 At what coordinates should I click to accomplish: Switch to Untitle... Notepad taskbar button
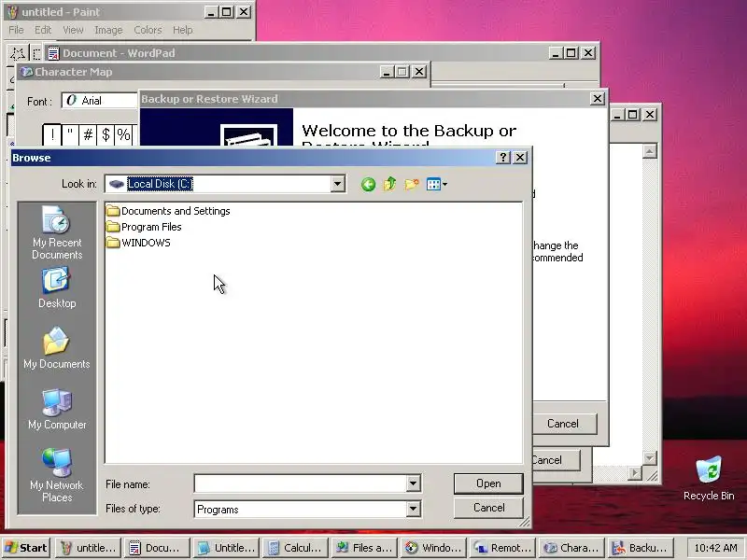pos(226,548)
